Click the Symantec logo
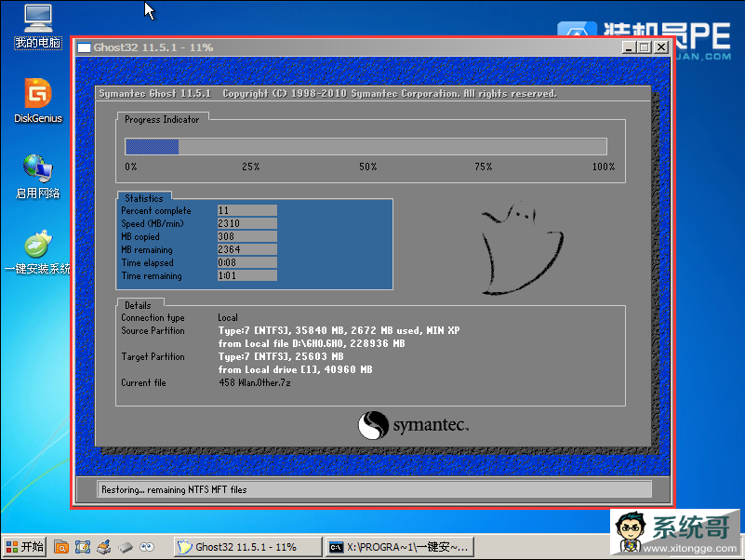This screenshot has height=560, width=745. pyautogui.click(x=413, y=425)
